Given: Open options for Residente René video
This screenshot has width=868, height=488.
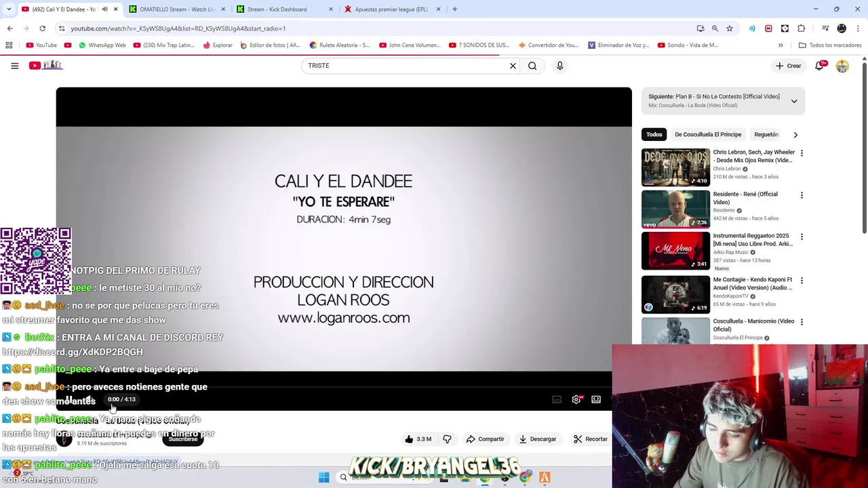Looking at the screenshot, I should [x=802, y=195].
